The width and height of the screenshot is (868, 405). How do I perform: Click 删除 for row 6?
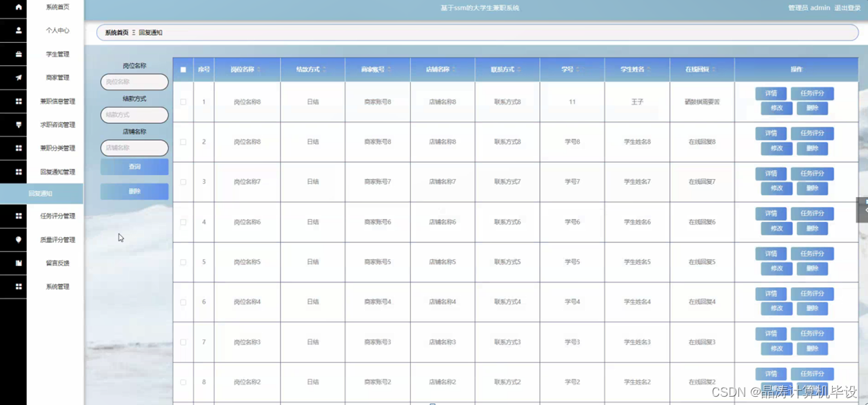(x=812, y=309)
